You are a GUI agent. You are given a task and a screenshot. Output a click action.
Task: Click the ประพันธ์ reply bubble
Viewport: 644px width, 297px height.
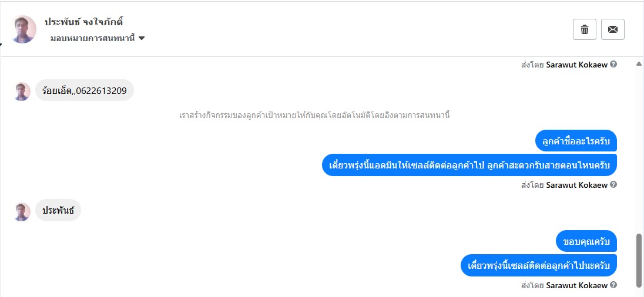tap(58, 210)
